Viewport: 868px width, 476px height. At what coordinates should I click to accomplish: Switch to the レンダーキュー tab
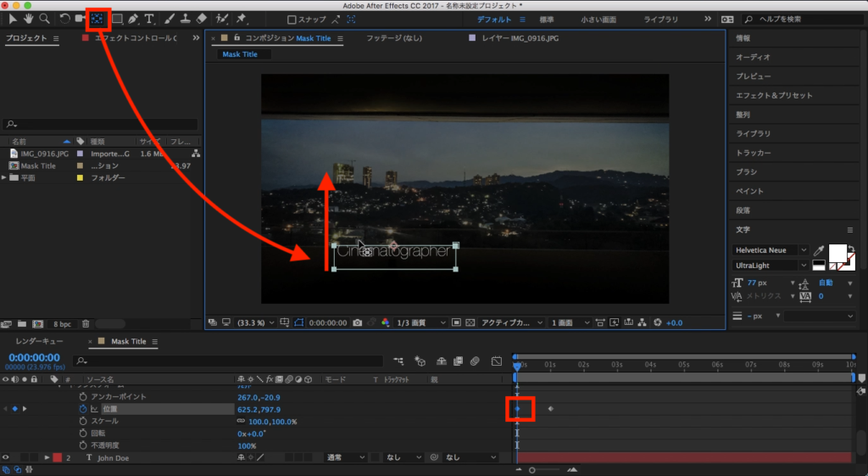tap(39, 341)
